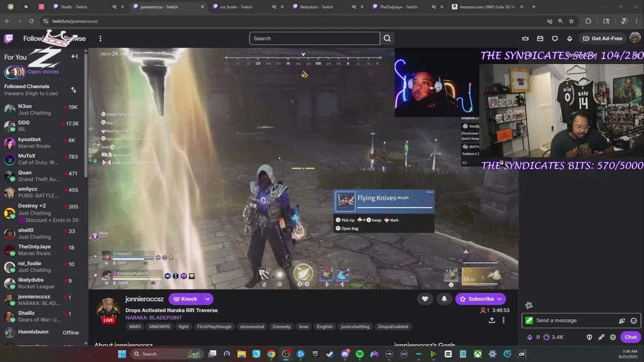Open the Twitch home logo
Image resolution: width=644 pixels, height=362 pixels.
9,38
